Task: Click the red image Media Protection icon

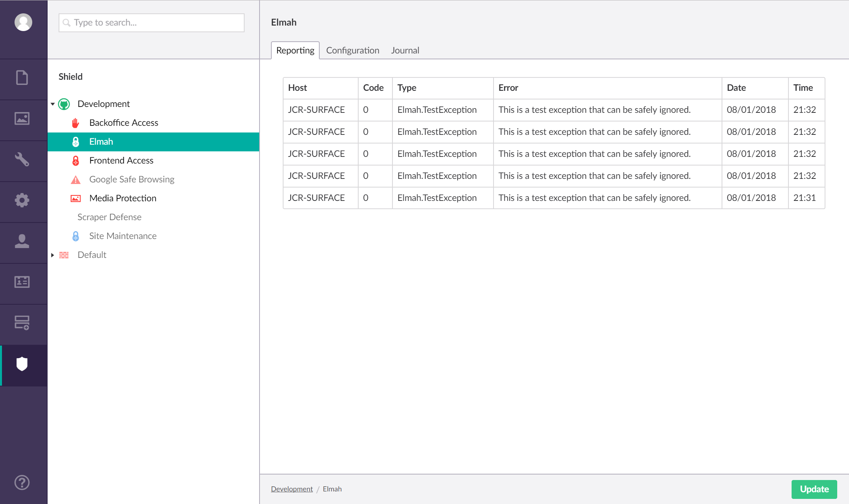Action: [76, 199]
